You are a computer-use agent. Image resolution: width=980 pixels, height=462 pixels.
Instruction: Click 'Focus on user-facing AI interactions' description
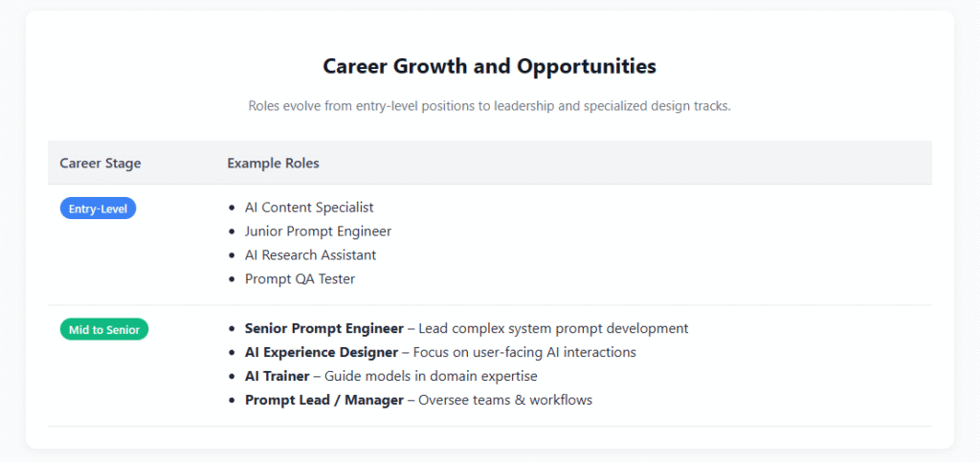(x=524, y=352)
